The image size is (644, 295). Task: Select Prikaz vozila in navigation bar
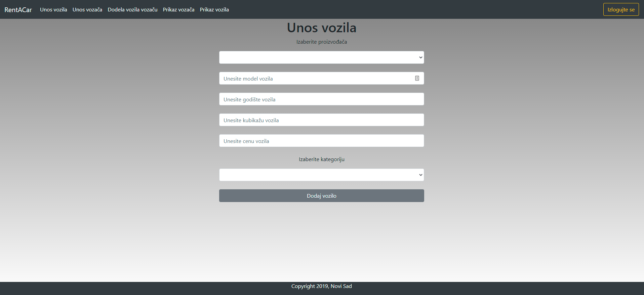pyautogui.click(x=214, y=10)
